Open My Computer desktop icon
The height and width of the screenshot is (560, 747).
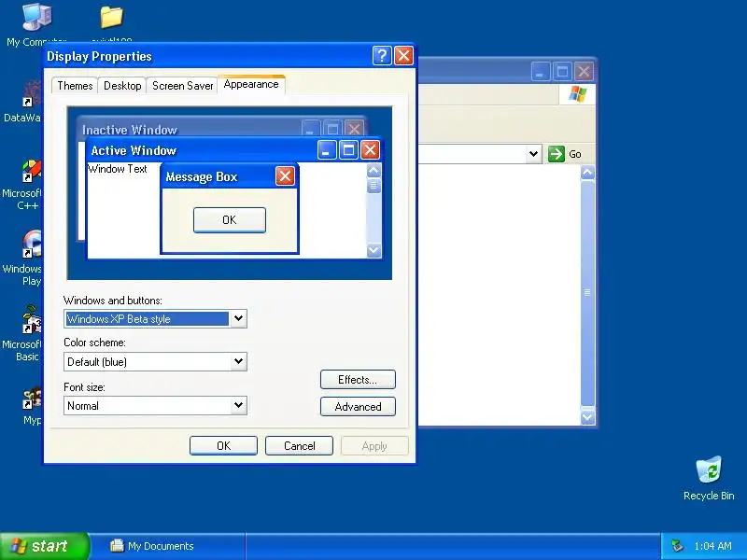[x=36, y=18]
